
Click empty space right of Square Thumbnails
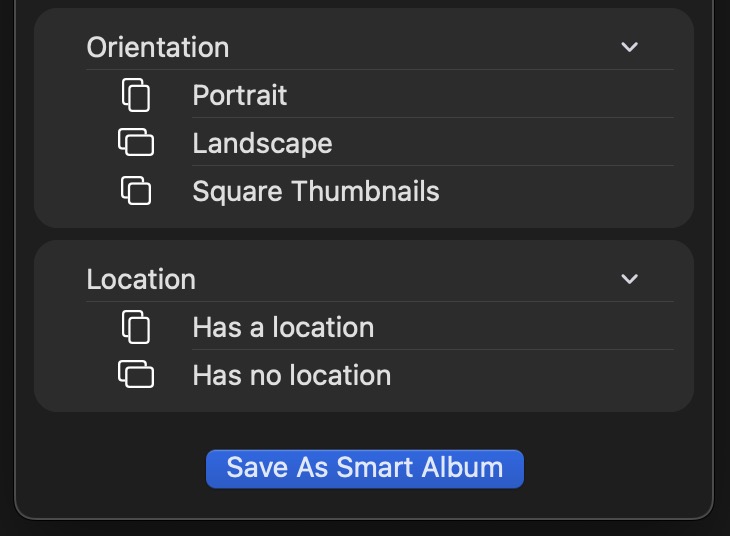[560, 191]
